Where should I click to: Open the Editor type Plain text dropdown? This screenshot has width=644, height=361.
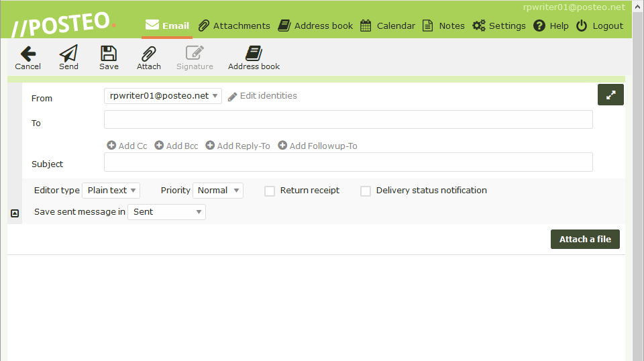click(x=111, y=191)
